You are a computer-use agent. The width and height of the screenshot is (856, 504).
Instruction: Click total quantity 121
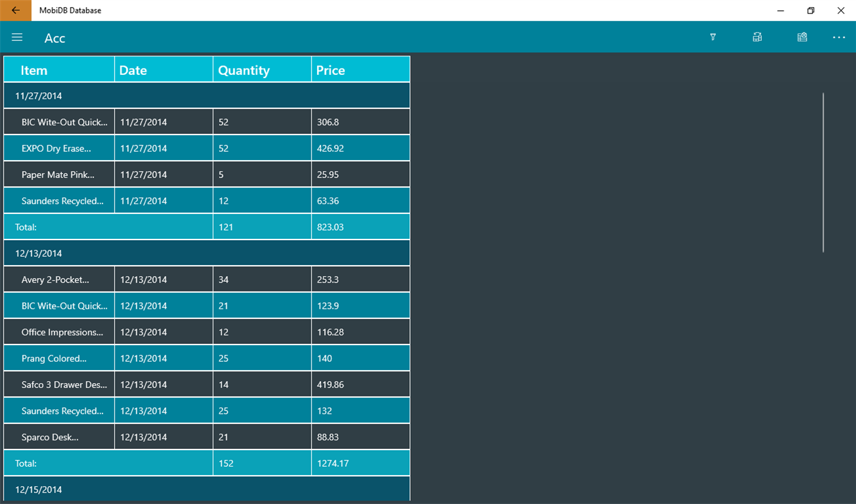(x=263, y=227)
